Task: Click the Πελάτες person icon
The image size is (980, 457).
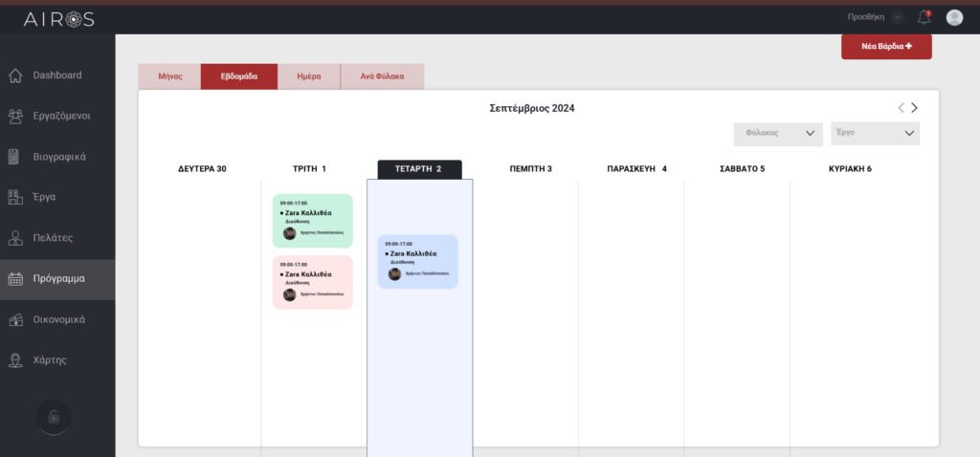Action: coord(15,238)
